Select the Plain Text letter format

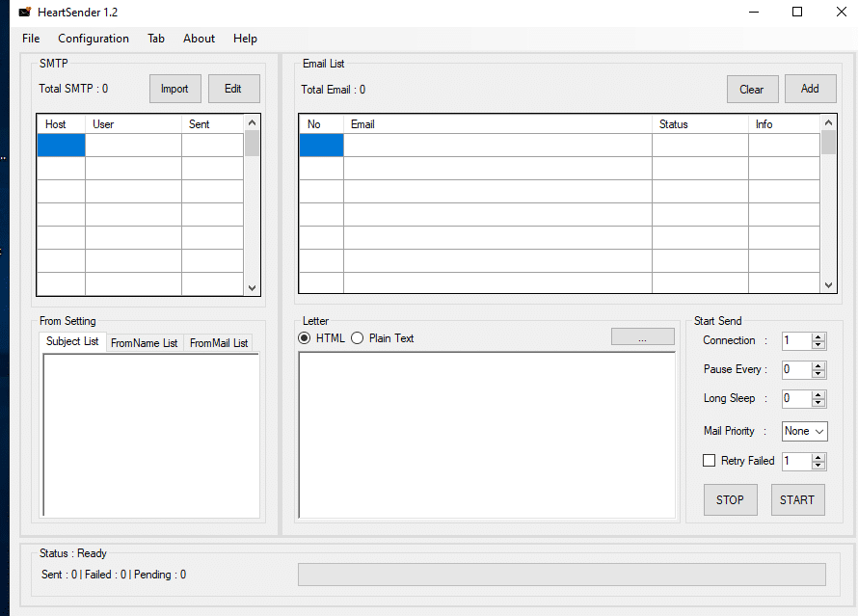357,337
